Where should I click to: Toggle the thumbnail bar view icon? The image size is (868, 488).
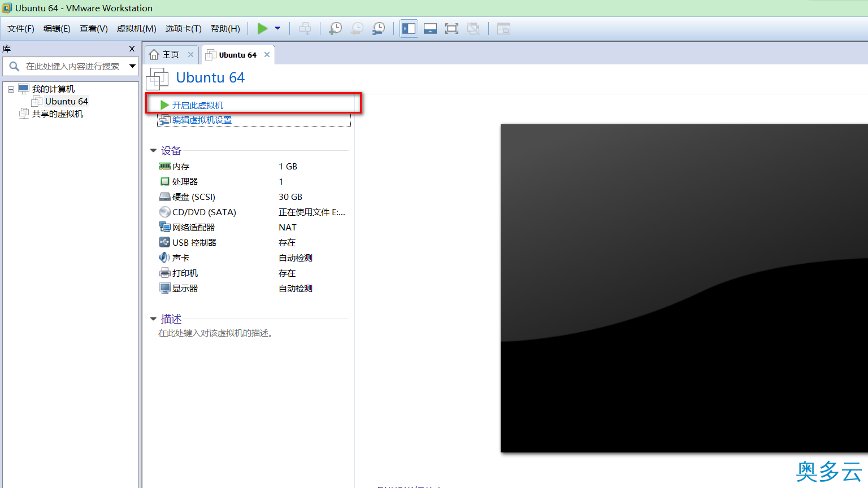click(430, 28)
